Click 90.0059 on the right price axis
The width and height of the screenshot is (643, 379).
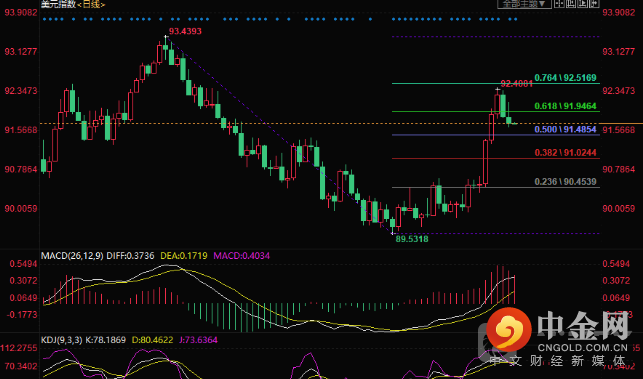[x=618, y=208]
